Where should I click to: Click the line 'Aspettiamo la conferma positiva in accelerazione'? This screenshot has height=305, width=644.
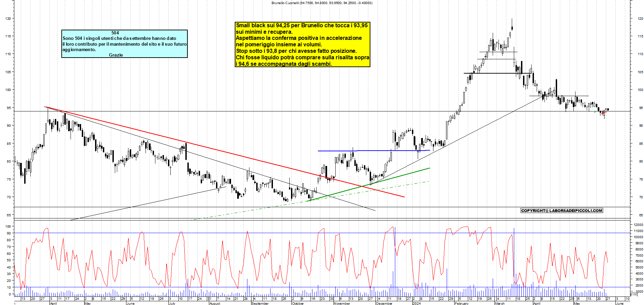(299, 38)
